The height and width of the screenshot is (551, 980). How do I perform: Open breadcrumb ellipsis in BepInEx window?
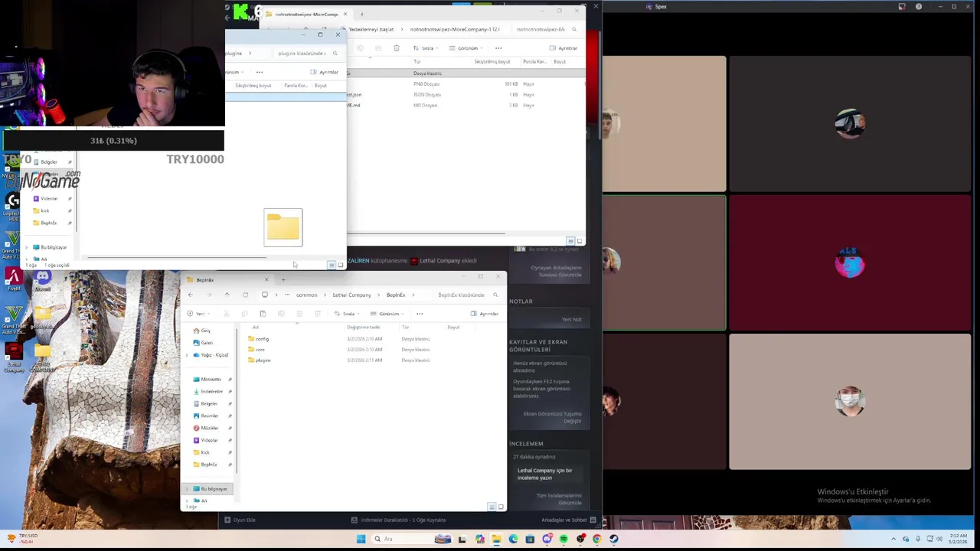pyautogui.click(x=286, y=295)
